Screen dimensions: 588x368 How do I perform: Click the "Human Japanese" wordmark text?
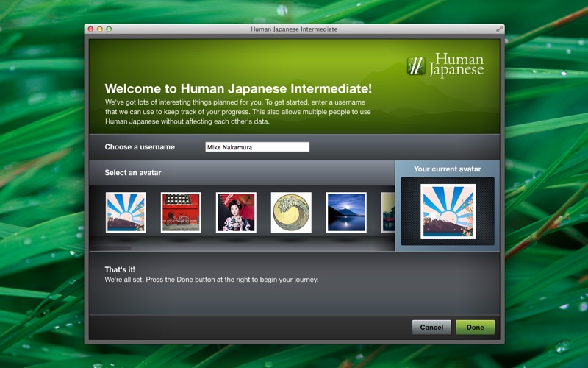pos(456,65)
